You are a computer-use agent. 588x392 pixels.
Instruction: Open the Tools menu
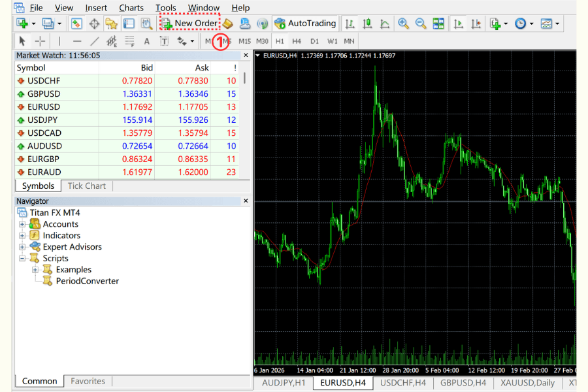click(x=166, y=8)
